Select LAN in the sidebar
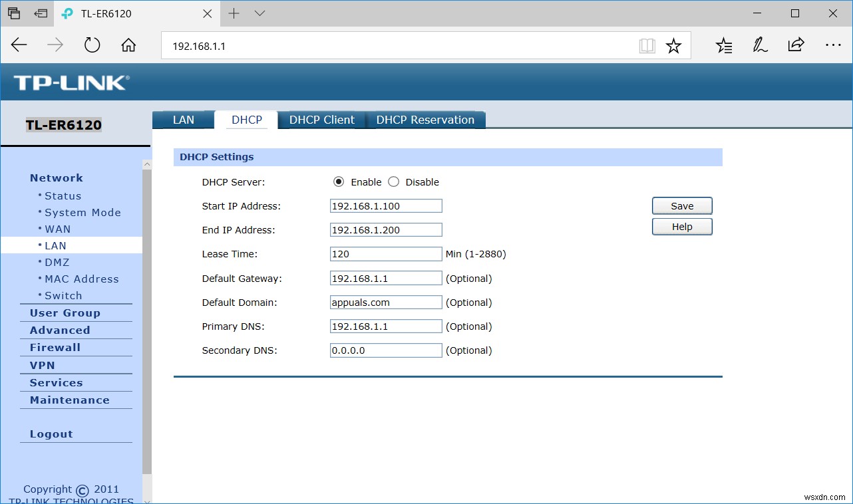853x504 pixels. click(55, 246)
